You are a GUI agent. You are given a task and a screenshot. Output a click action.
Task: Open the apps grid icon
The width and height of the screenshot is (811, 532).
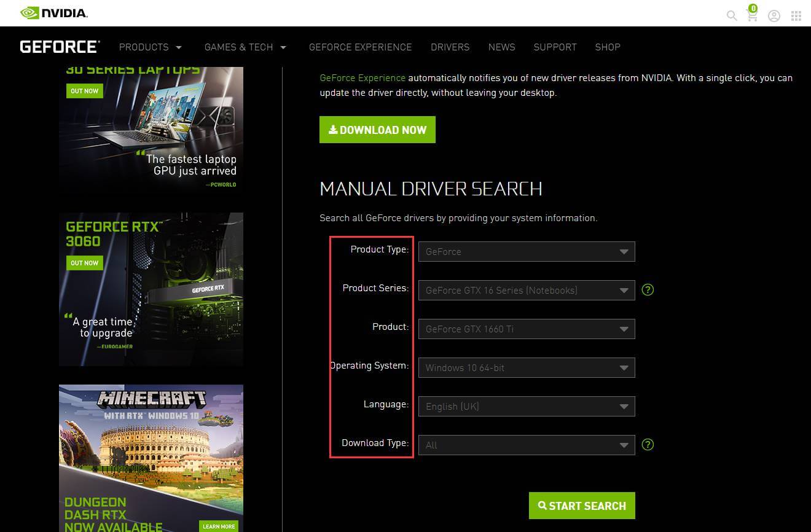coord(796,16)
